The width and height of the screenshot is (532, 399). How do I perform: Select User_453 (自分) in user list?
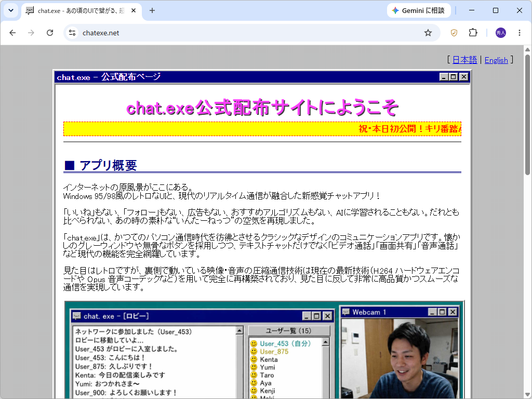pos(285,343)
